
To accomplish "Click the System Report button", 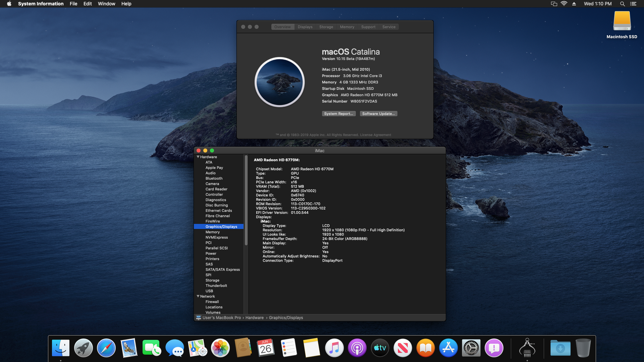I will pyautogui.click(x=338, y=114).
